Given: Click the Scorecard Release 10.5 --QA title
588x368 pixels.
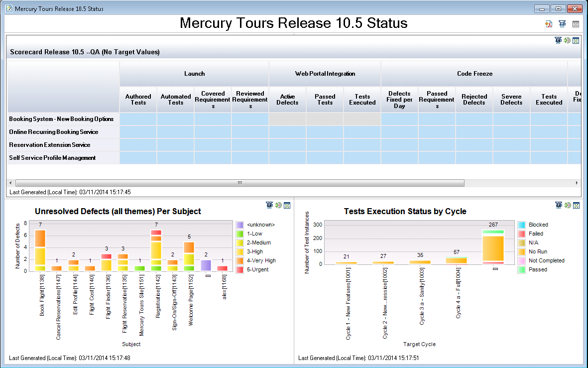Looking at the screenshot, I should pyautogui.click(x=85, y=52).
